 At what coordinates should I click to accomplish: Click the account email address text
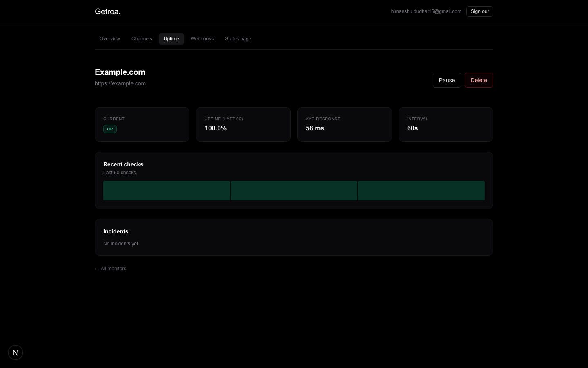coord(426,11)
